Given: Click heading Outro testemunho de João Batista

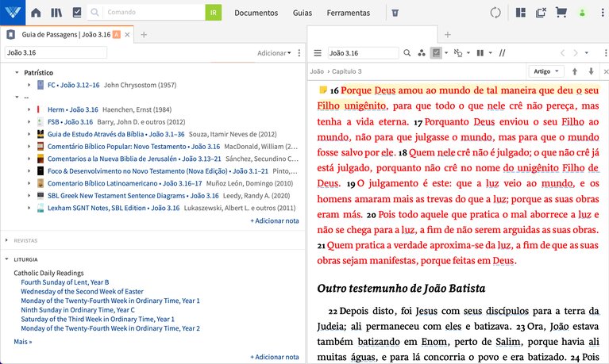Looking at the screenshot, I should 401,289.
